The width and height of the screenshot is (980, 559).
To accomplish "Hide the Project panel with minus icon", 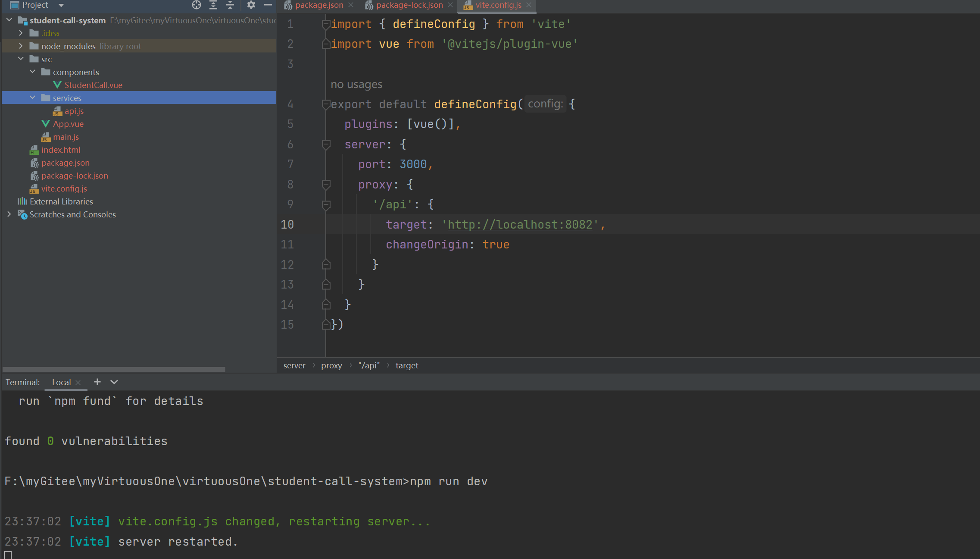I will point(268,5).
